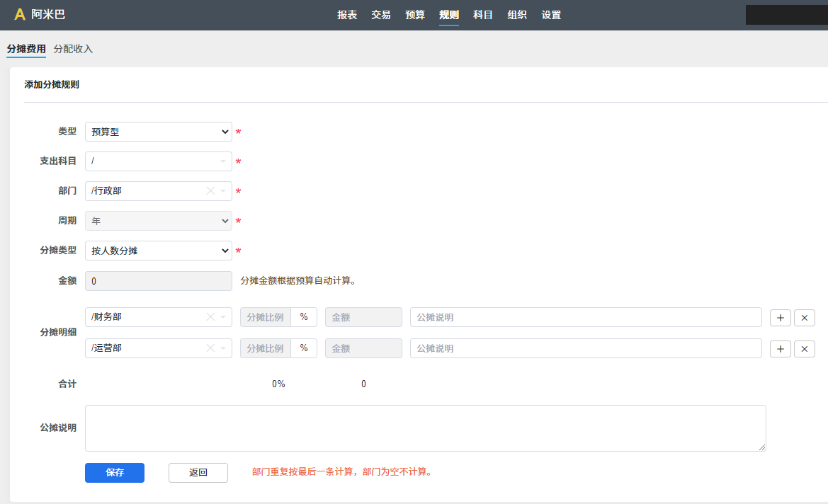Click the 分摊金额根据预算自动计算 hint text
This screenshot has width=828, height=504.
300,281
